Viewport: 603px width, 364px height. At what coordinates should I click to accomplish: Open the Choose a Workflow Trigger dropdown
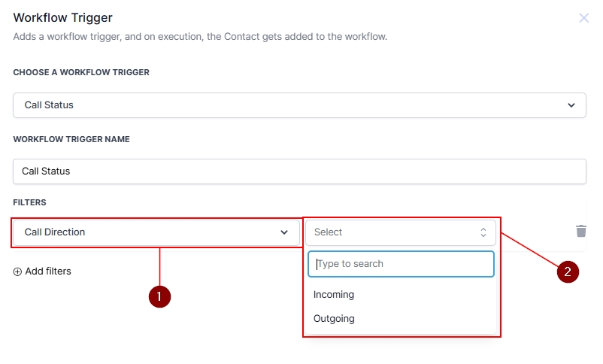(x=299, y=105)
